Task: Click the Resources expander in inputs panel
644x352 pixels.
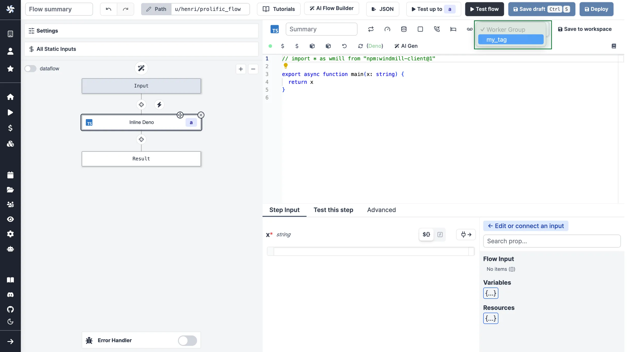Action: tap(490, 318)
